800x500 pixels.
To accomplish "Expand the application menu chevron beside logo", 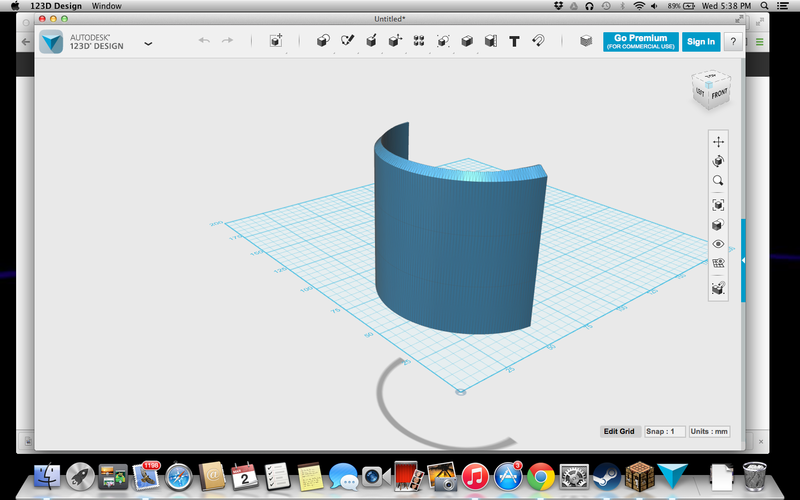I will coord(148,44).
